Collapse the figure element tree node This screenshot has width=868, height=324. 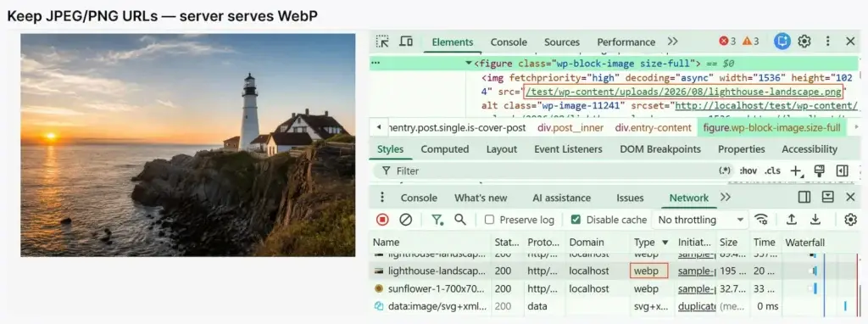470,63
